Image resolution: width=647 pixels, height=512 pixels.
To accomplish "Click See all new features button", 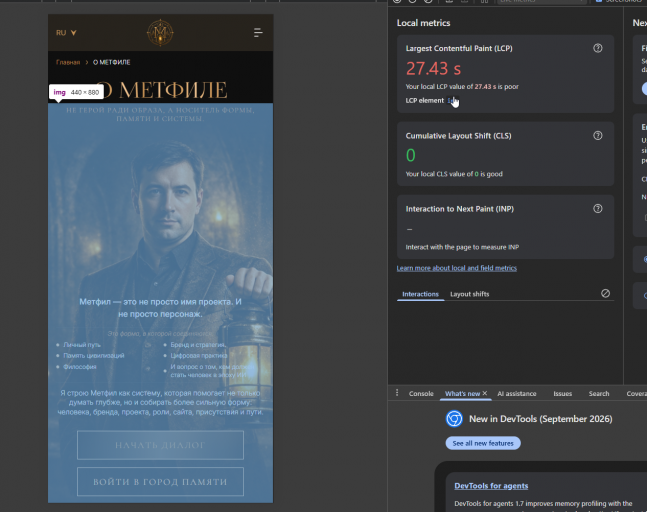I will point(483,443).
